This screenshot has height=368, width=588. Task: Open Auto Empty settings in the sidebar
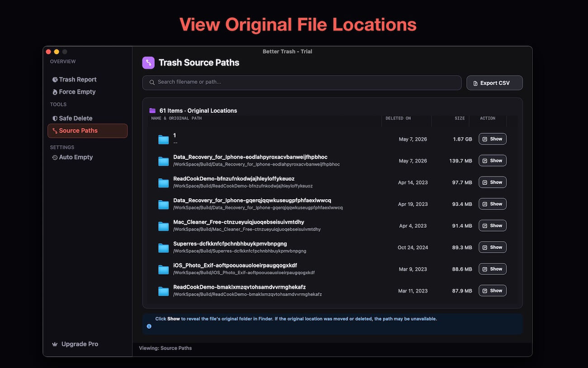87,158
